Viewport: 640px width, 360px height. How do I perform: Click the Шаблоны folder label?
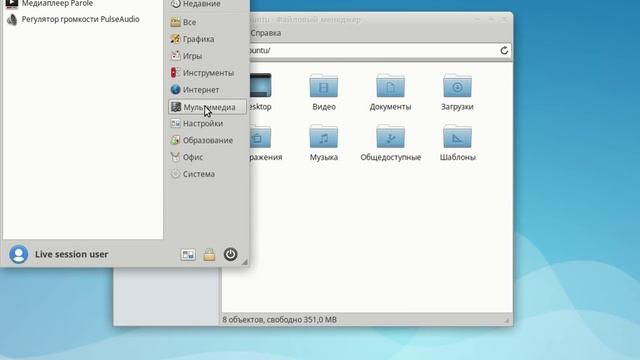pyautogui.click(x=458, y=157)
